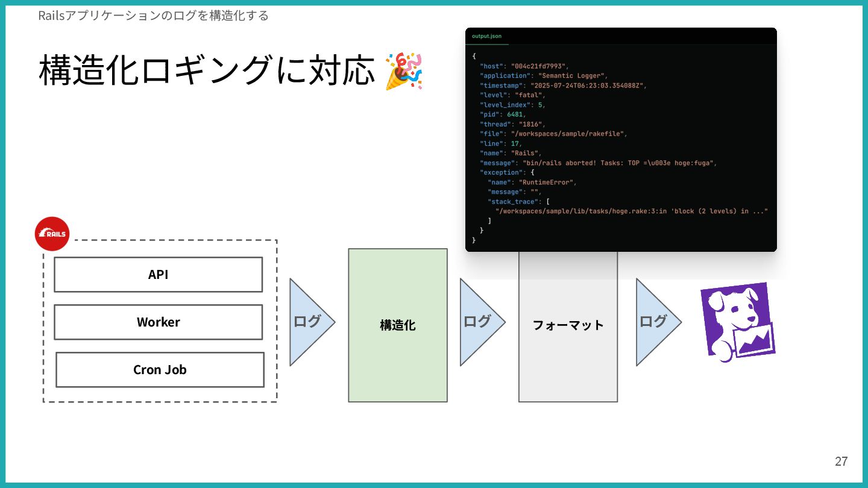Select the API box
The image size is (868, 488).
(159, 275)
